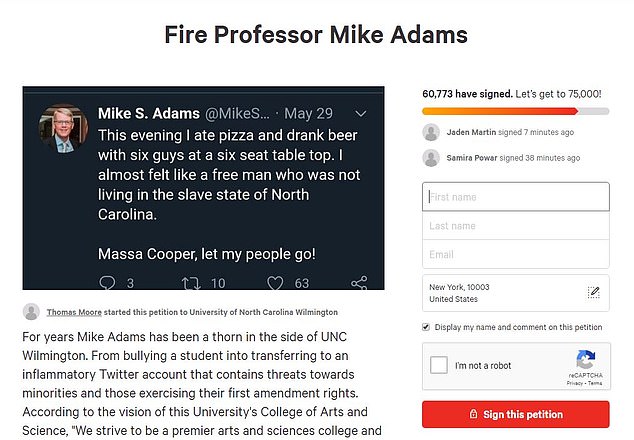The height and width of the screenshot is (440, 634).
Task: Click the signature progress bar
Action: coord(515,111)
